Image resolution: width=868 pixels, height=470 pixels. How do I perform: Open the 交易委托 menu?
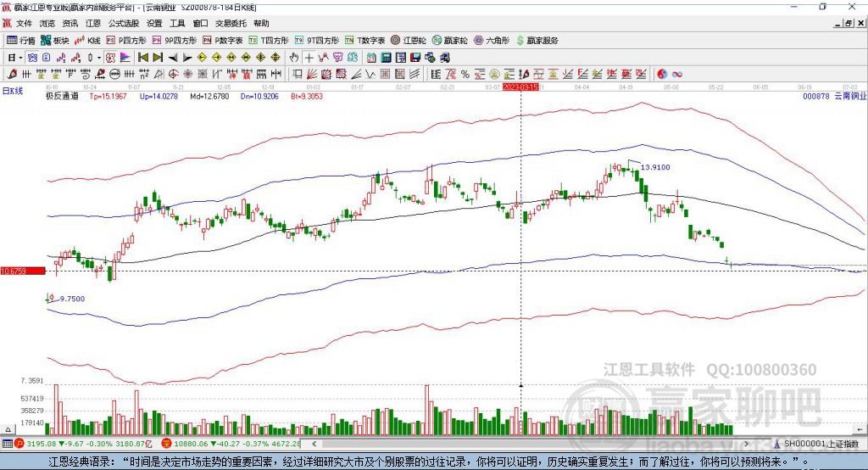pos(231,23)
